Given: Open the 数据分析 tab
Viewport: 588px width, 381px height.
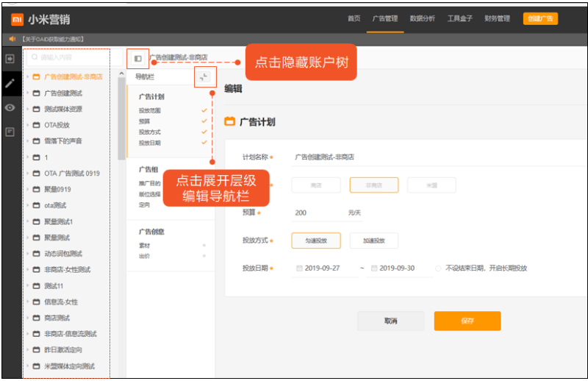Looking at the screenshot, I should 422,18.
